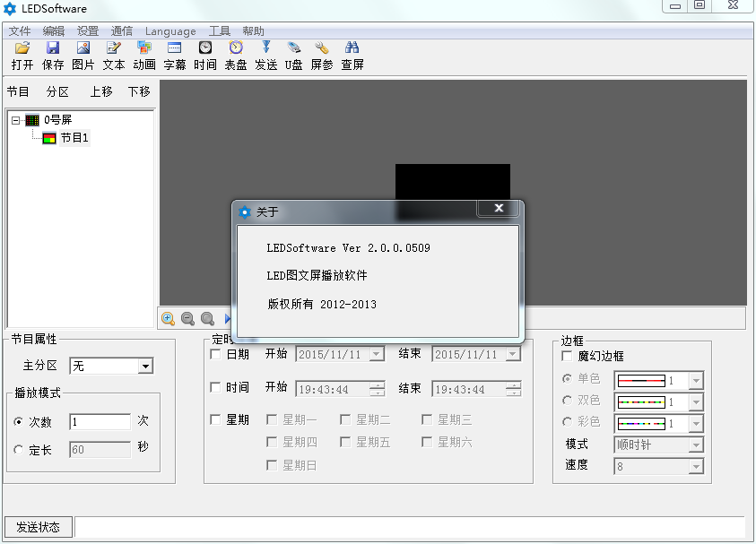Collapse the 0号屏 tree node
The height and width of the screenshot is (544, 756).
pyautogui.click(x=15, y=120)
